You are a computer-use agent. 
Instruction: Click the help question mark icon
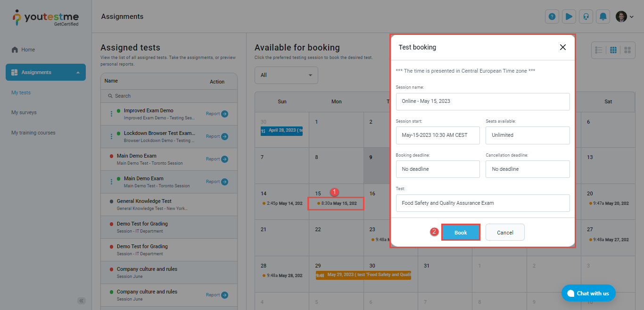click(552, 17)
